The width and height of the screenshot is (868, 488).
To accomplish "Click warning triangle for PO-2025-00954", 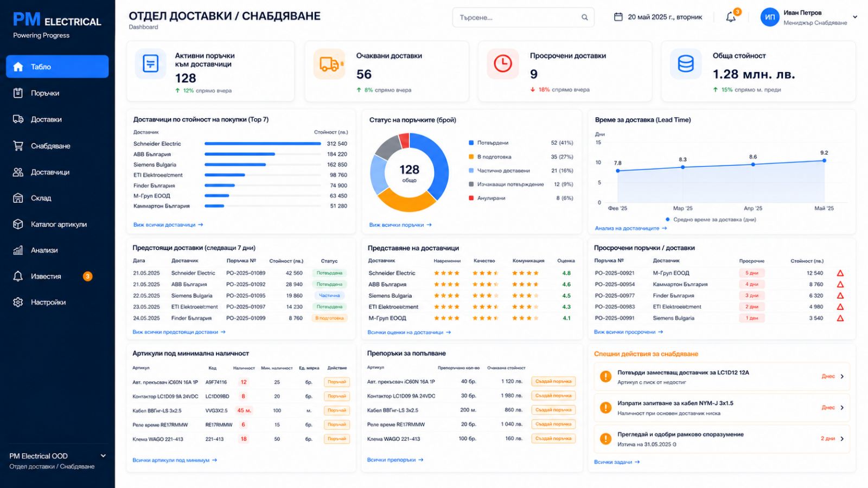I will [840, 284].
